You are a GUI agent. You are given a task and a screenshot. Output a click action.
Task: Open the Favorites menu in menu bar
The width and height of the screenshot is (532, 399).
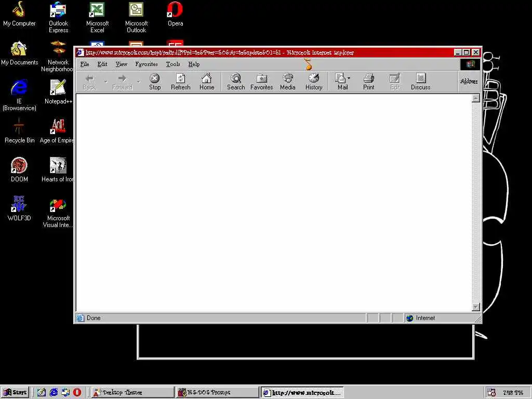point(146,64)
